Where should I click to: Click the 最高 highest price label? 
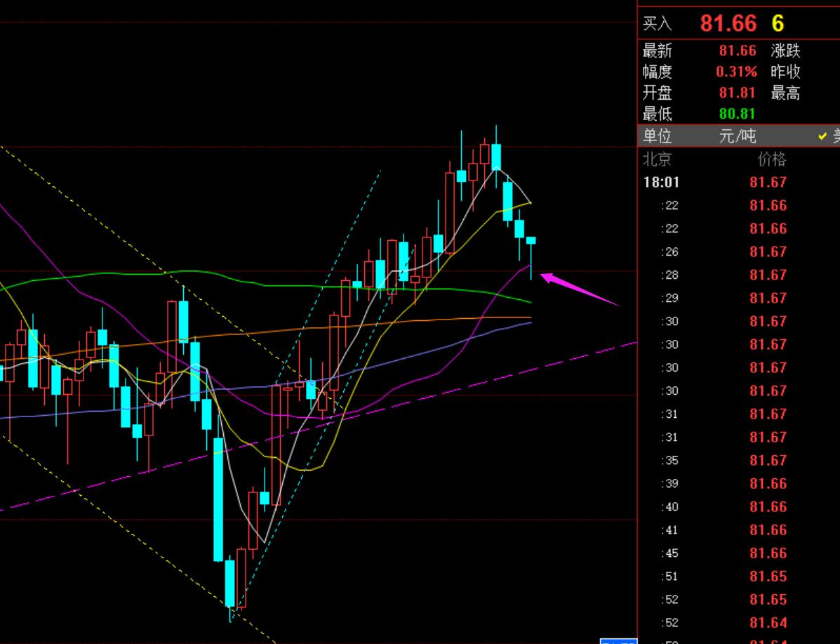point(786,93)
